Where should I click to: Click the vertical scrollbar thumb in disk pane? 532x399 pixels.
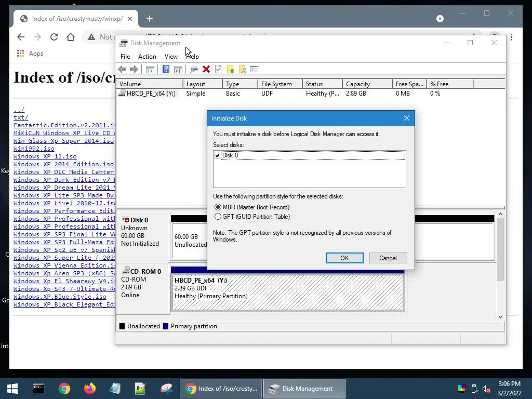point(500,250)
